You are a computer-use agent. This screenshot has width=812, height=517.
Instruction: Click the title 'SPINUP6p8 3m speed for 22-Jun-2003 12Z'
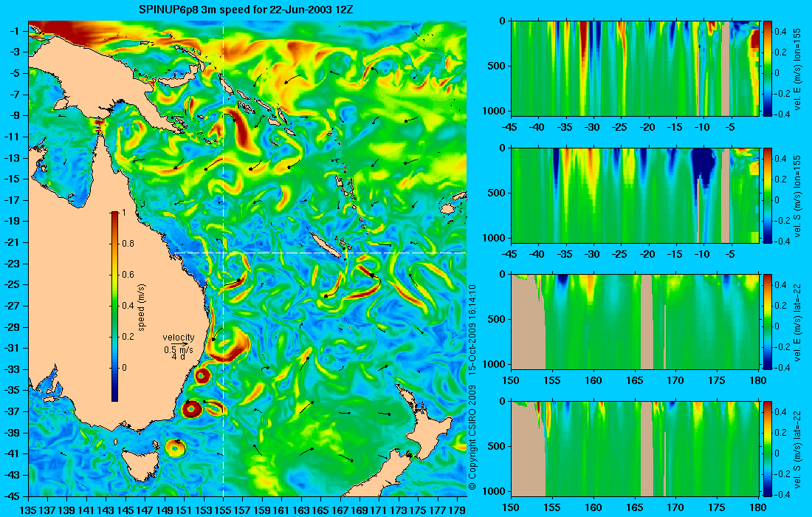[x=246, y=10]
